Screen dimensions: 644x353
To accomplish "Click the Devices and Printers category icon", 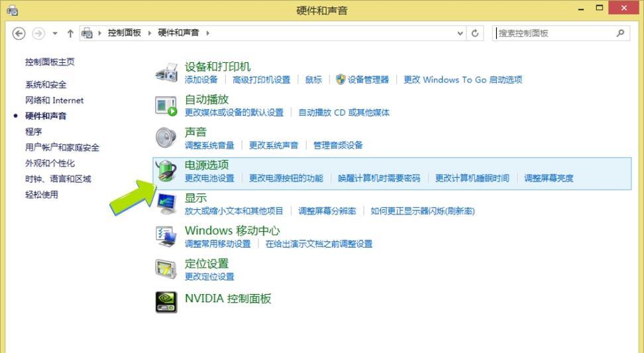I will pyautogui.click(x=166, y=72).
